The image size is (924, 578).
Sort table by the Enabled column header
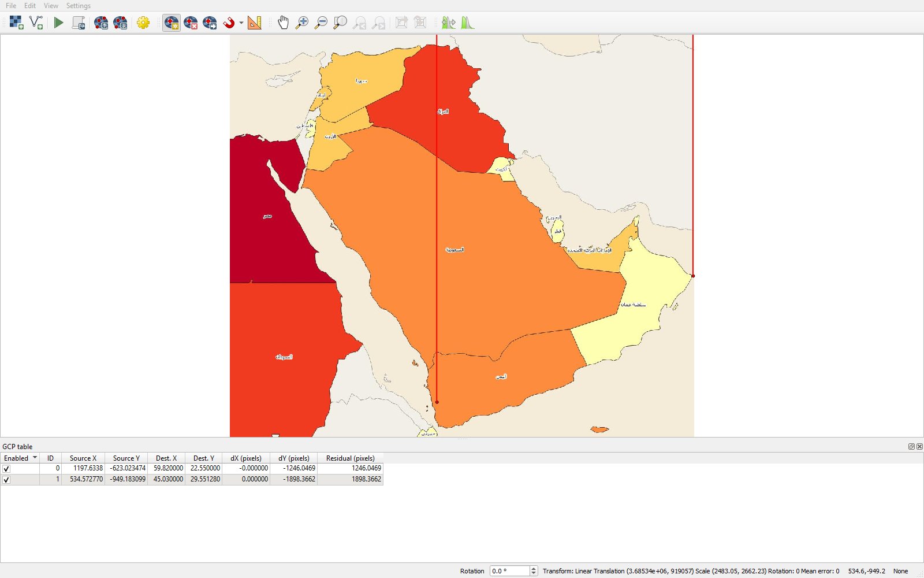[20, 458]
